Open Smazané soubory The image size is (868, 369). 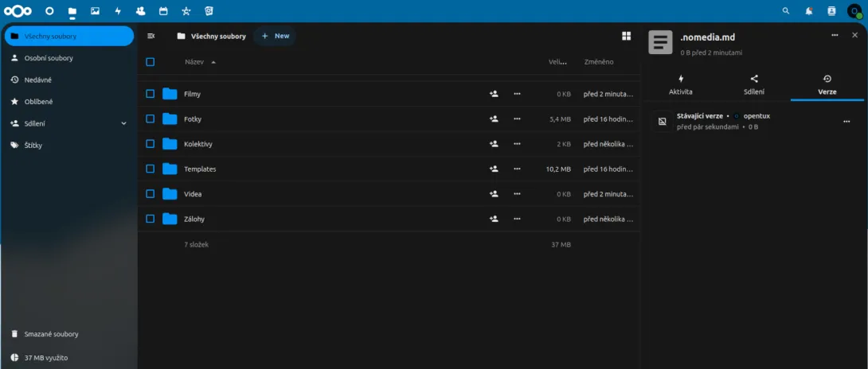click(69, 334)
